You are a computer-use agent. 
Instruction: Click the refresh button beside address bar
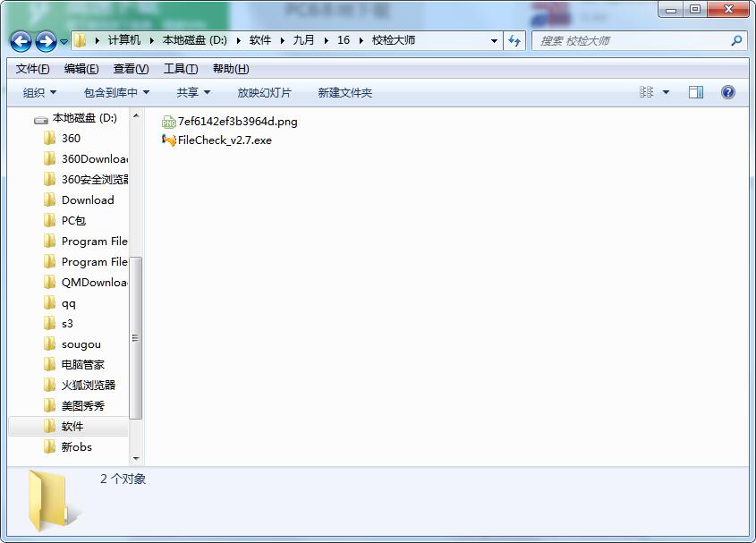(514, 41)
